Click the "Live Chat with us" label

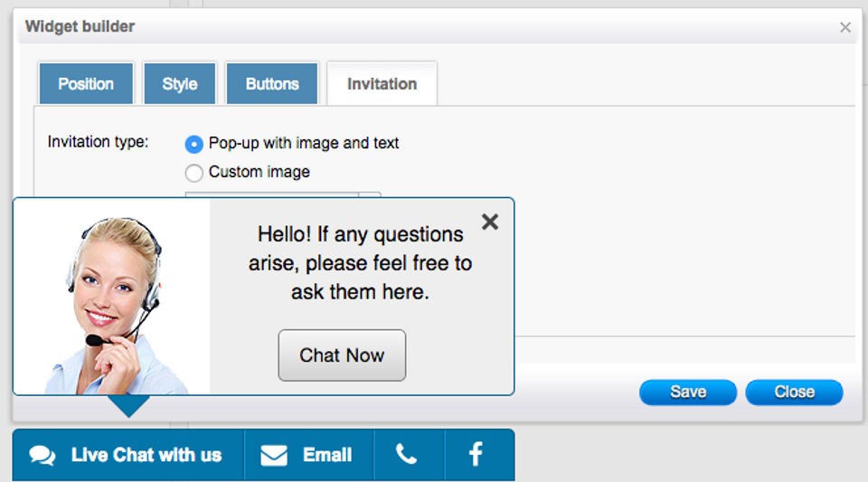[146, 455]
